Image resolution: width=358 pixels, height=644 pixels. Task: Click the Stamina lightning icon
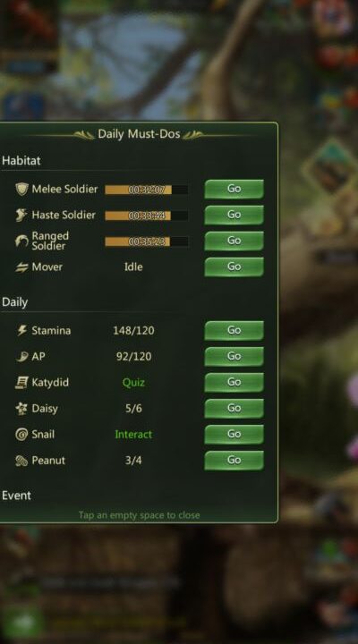pyautogui.click(x=21, y=331)
